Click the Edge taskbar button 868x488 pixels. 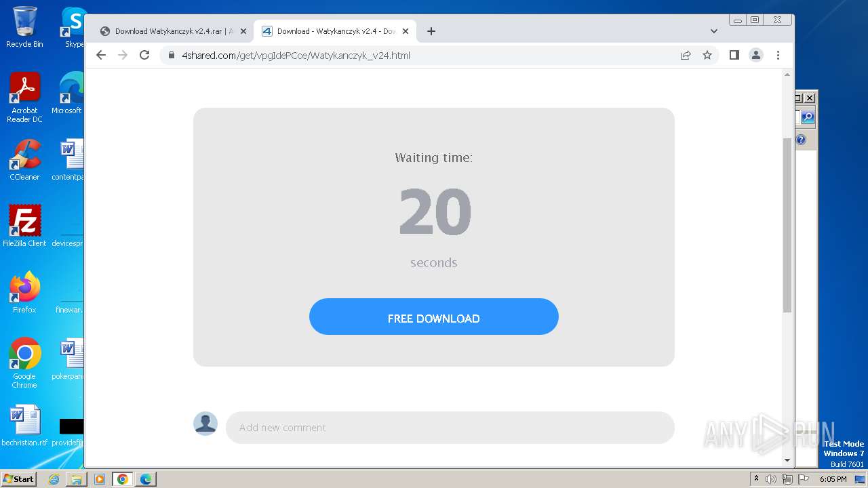tap(146, 479)
